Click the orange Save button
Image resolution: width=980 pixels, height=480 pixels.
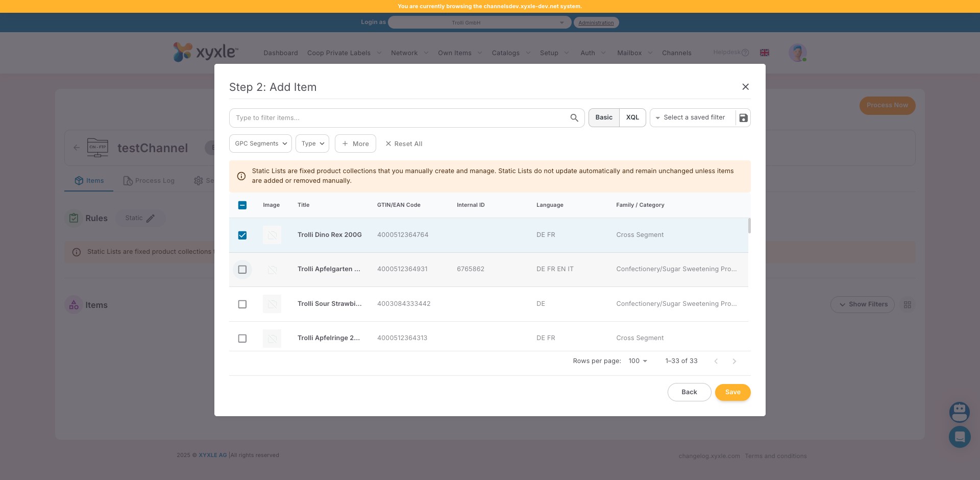732,392
